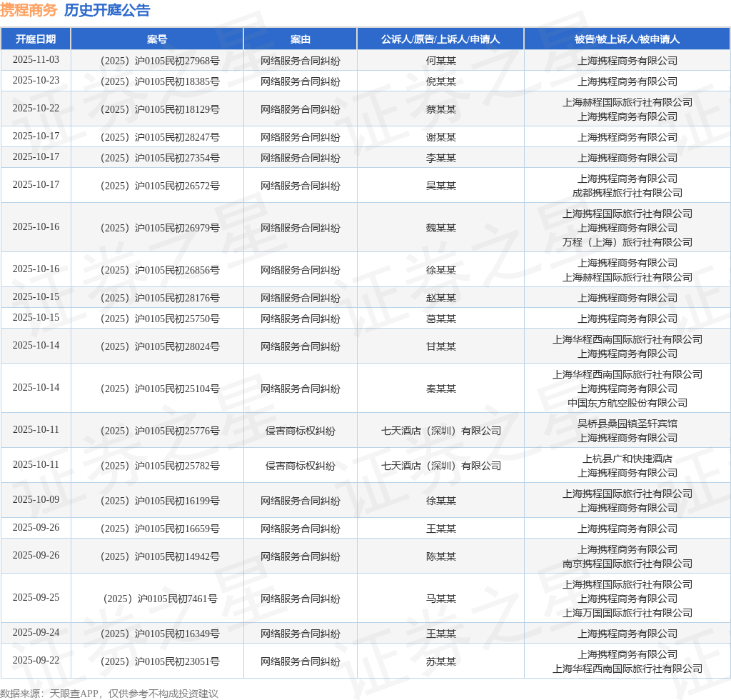Click defendant 吴桥县桑园镇圣轩宾馆

click(x=627, y=424)
